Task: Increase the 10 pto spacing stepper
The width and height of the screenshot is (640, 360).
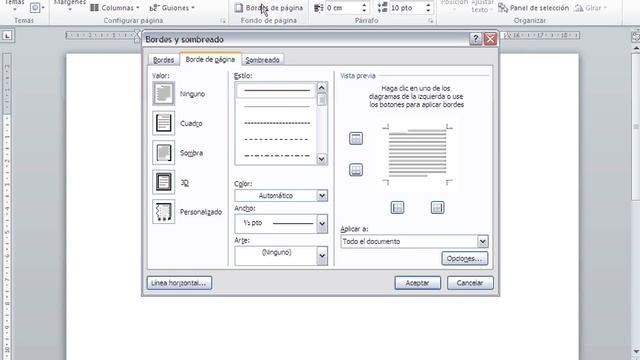Action: click(x=428, y=5)
